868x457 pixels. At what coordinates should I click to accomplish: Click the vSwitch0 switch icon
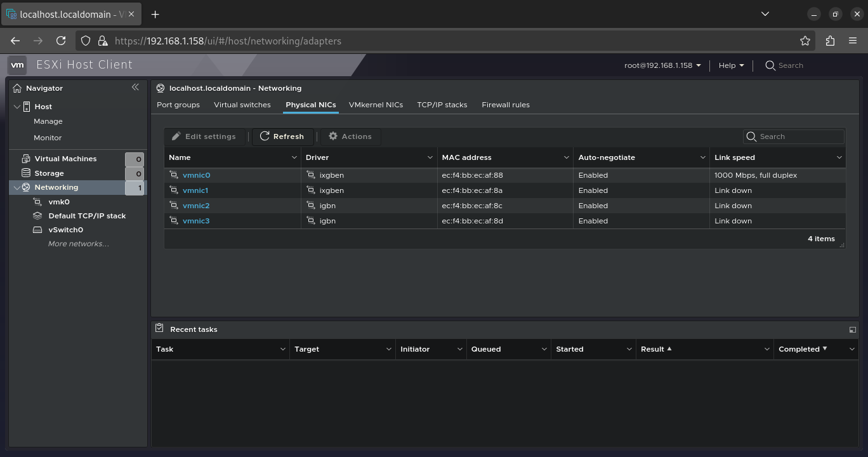point(37,230)
